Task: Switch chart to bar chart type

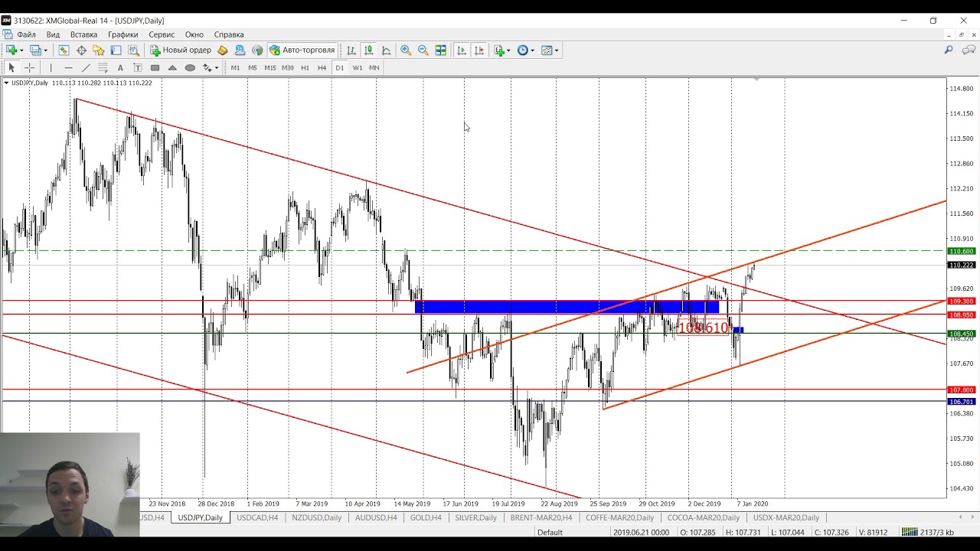Action: tap(351, 50)
